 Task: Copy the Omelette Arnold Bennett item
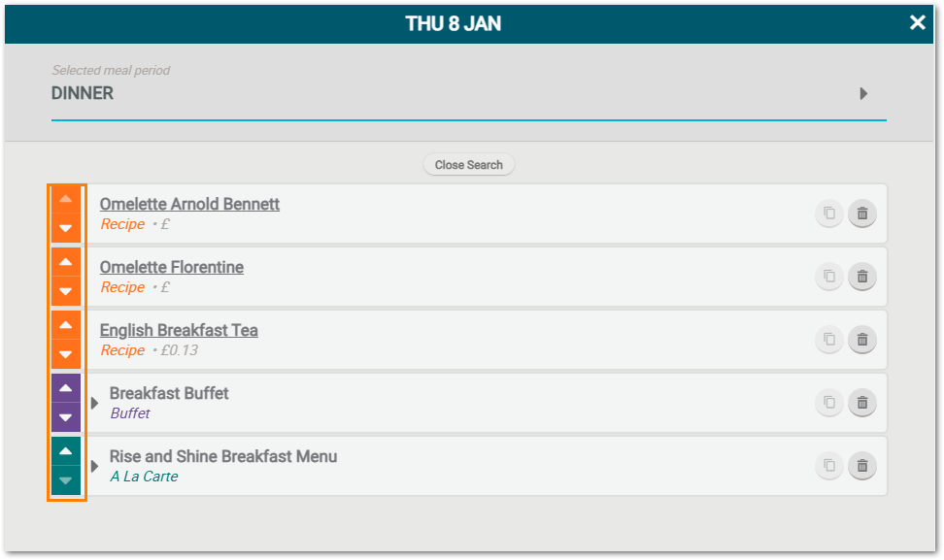[x=828, y=214]
